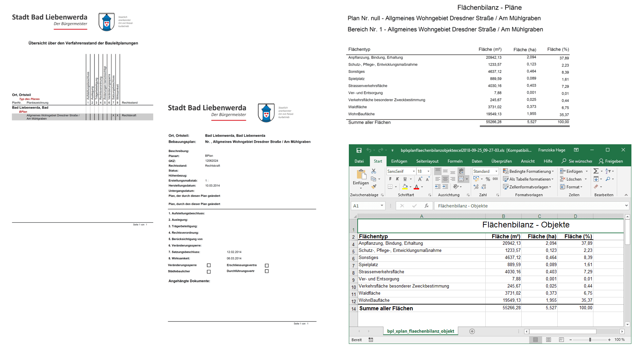Expand the Standard number format dropdown
This screenshot has width=644, height=350.
496,171
